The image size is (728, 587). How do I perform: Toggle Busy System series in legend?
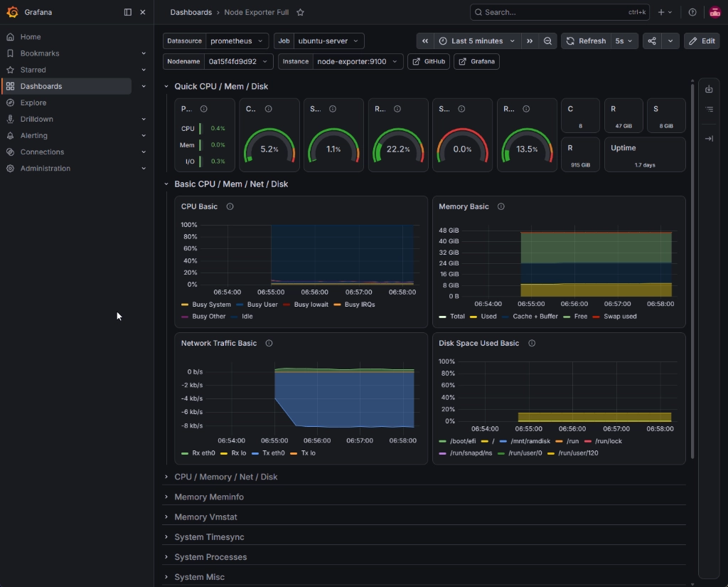click(x=205, y=305)
